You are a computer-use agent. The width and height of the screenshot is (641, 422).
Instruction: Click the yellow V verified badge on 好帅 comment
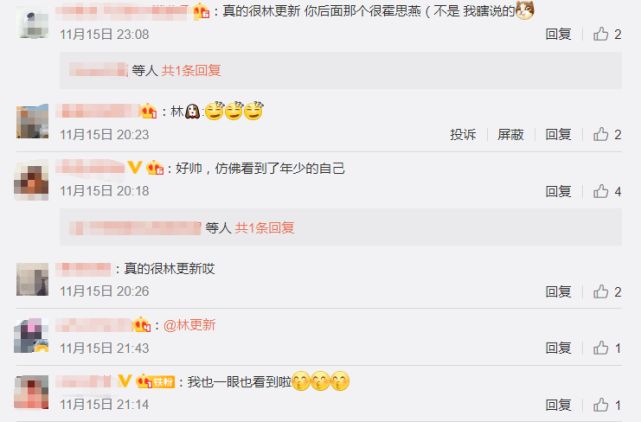(x=135, y=167)
